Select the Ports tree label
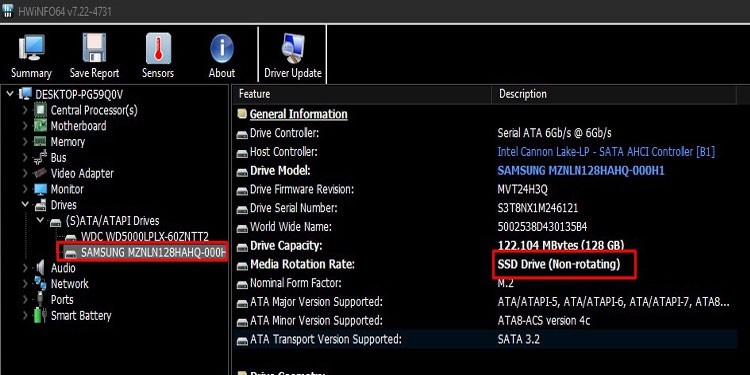Image resolution: width=750 pixels, height=375 pixels. (x=62, y=300)
